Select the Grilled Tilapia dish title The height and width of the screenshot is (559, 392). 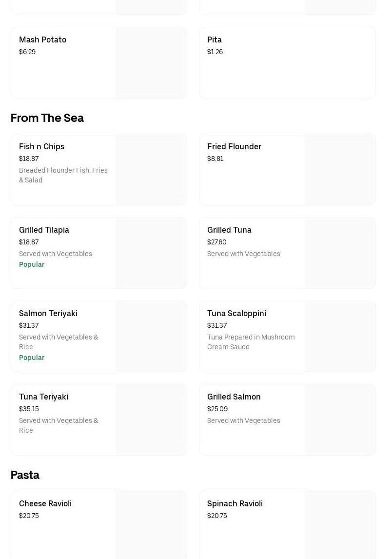pos(44,230)
